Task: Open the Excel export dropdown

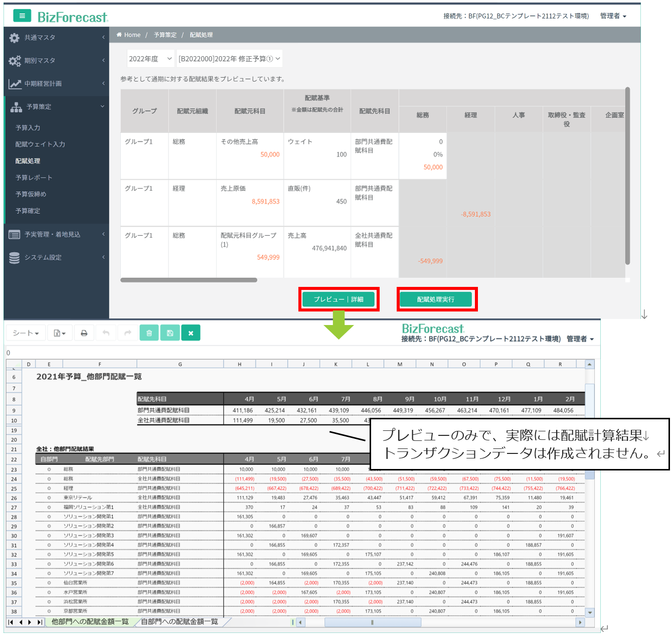Action: click(60, 333)
